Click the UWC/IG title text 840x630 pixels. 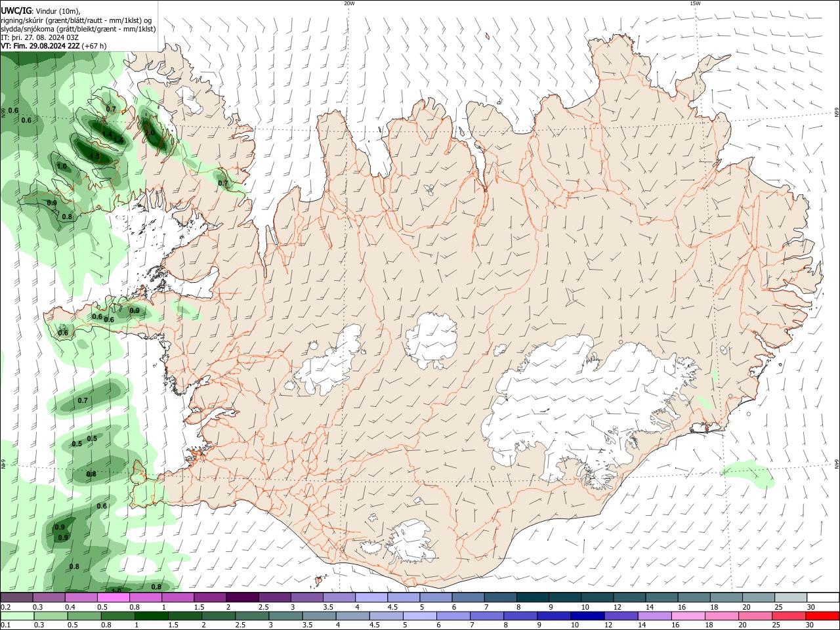point(16,10)
